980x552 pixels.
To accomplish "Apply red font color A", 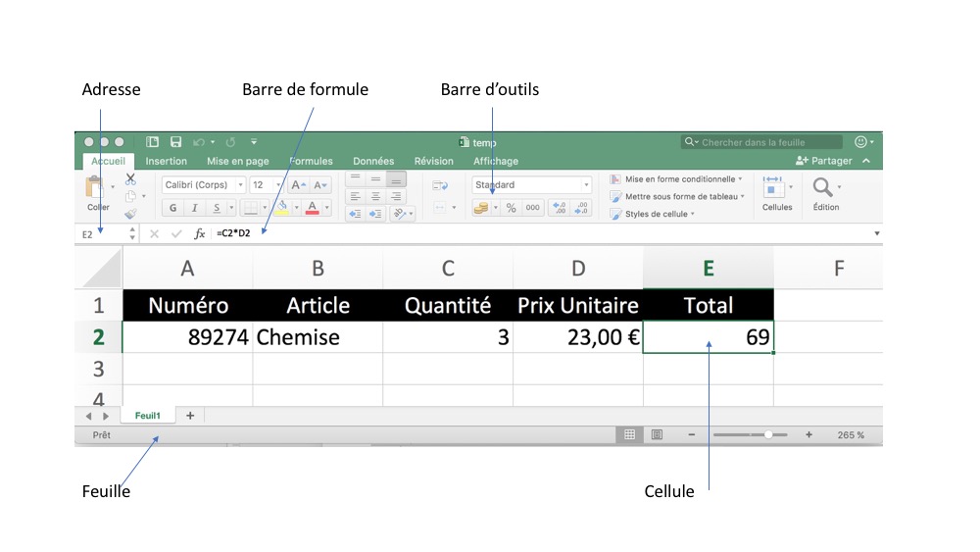I will [312, 208].
